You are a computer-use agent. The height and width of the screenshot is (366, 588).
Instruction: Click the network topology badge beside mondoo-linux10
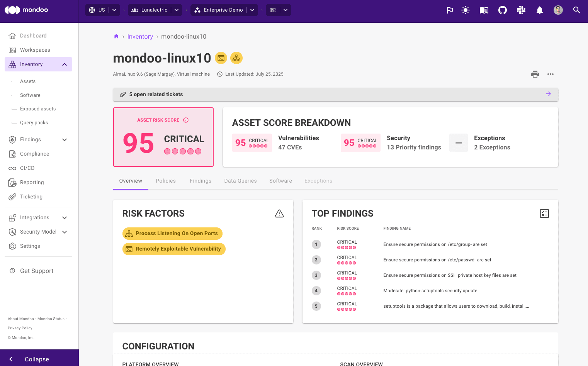pyautogui.click(x=236, y=58)
